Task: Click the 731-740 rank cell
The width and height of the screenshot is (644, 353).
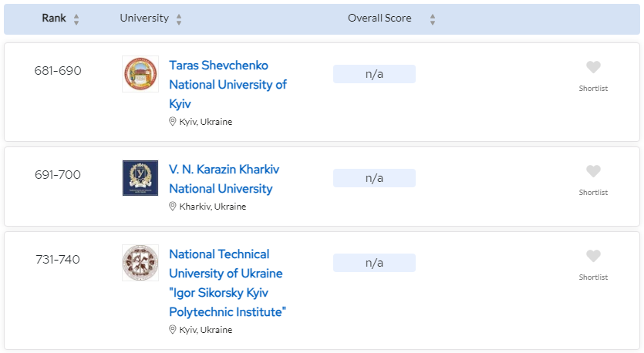Action: click(x=58, y=260)
